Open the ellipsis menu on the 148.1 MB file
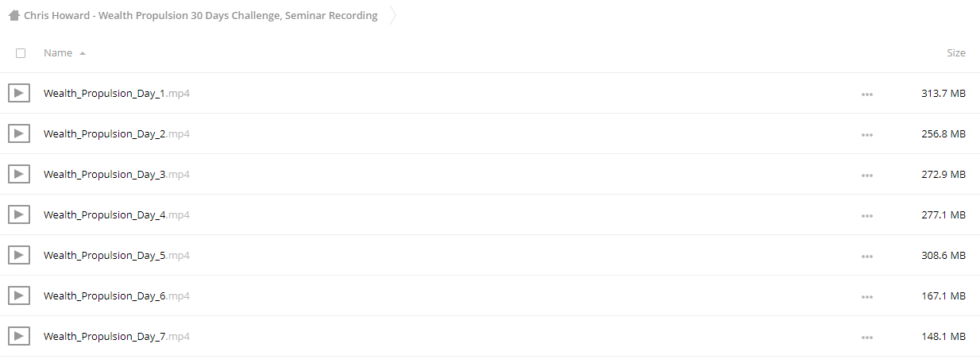 (866, 337)
